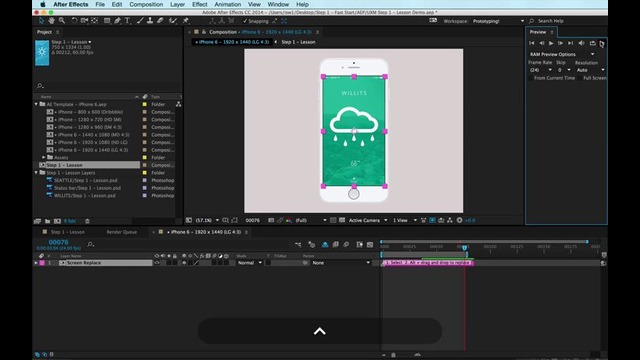The width and height of the screenshot is (640, 360).
Task: Click the up chevron overlay button
Action: point(320,331)
